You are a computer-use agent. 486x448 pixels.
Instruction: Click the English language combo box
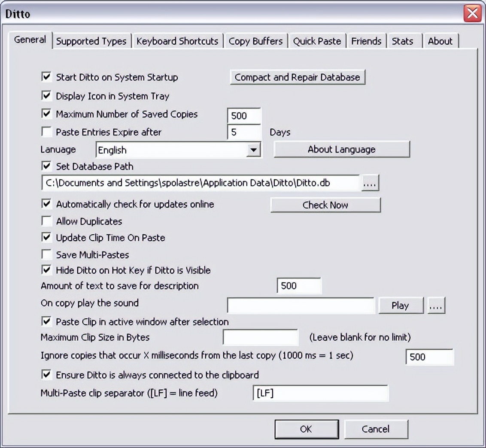point(178,150)
